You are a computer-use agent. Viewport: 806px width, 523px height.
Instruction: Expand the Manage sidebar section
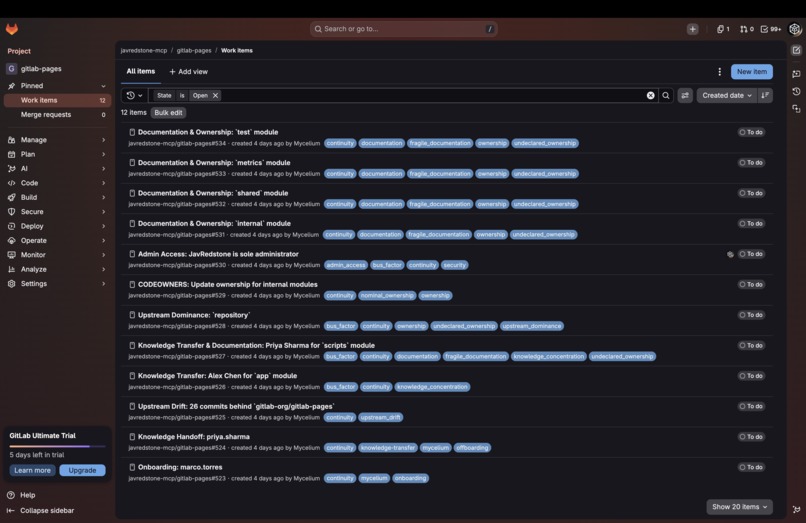pos(57,139)
